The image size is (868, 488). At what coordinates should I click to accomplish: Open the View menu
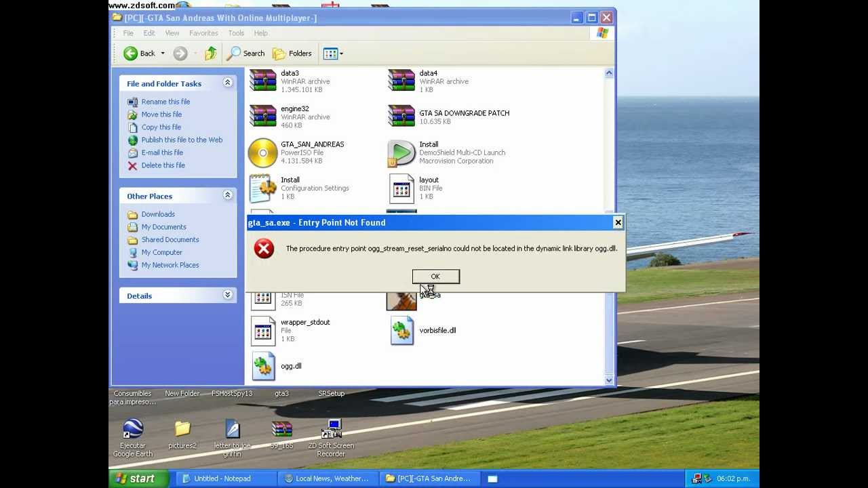coord(172,33)
